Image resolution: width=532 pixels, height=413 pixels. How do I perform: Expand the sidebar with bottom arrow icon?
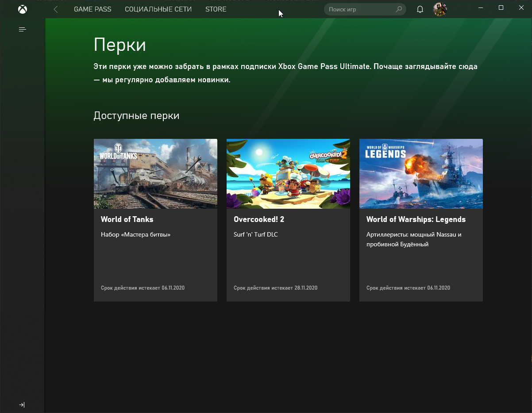point(22,405)
